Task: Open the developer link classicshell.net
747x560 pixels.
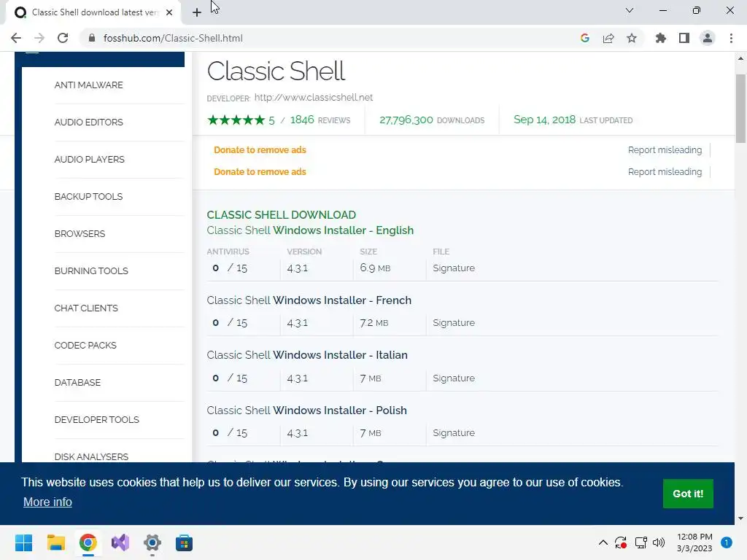Action: 314,97
